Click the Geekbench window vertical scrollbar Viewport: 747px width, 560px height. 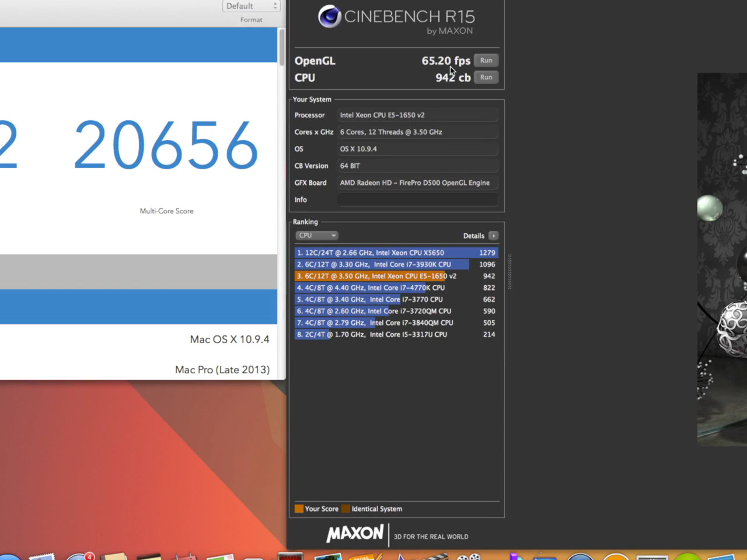click(282, 47)
